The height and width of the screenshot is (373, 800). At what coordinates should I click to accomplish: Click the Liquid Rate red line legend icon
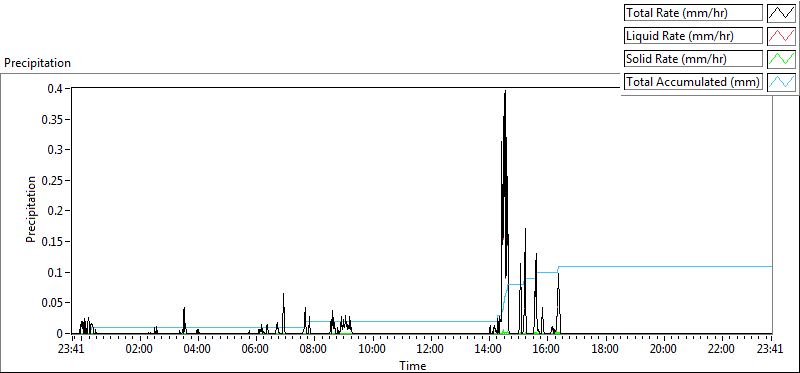[x=781, y=36]
